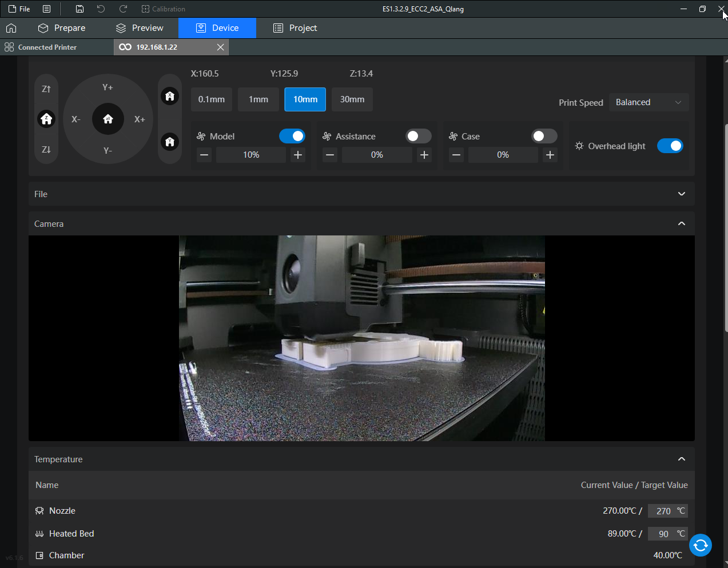This screenshot has width=728, height=568.
Task: Switch to the Prepare tab
Action: 62,28
